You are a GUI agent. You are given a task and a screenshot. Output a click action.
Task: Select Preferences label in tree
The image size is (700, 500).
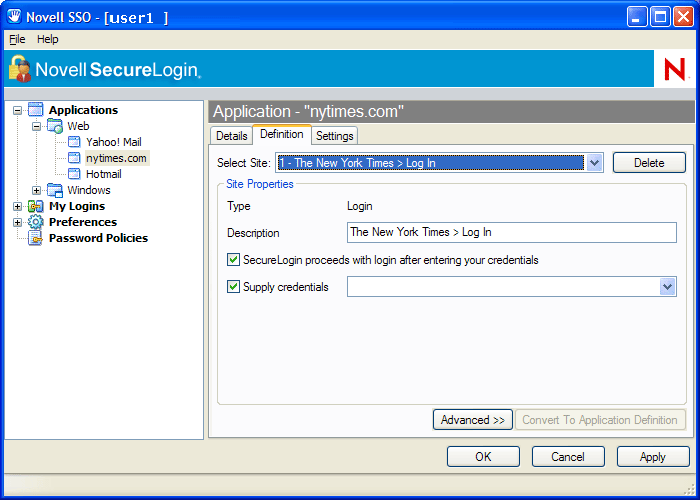tap(83, 222)
